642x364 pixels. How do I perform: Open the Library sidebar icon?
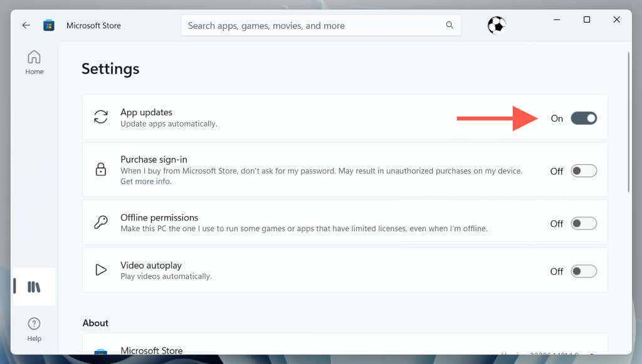point(34,287)
